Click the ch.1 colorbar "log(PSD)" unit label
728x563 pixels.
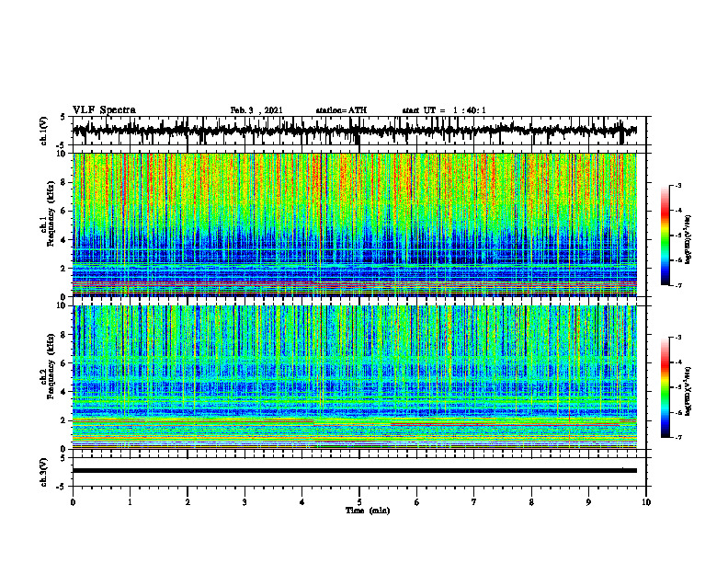tap(688, 239)
